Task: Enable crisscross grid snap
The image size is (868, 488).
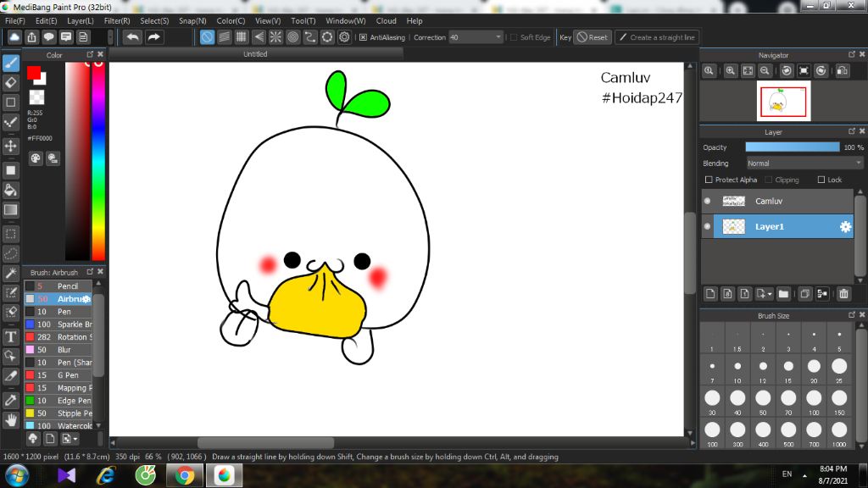Action: [242, 37]
